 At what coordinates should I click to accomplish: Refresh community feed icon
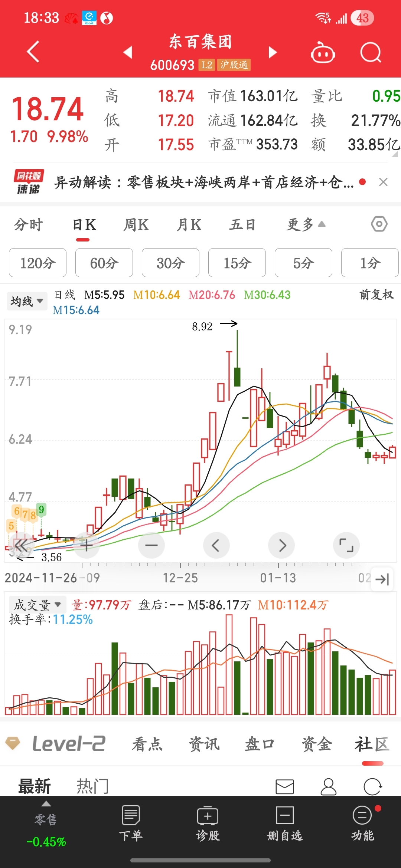point(373,786)
